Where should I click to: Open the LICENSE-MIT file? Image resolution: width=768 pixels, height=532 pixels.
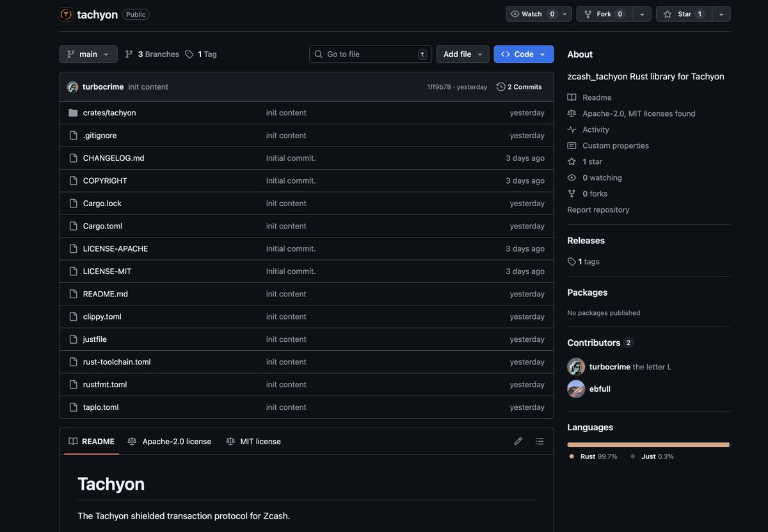click(x=108, y=271)
